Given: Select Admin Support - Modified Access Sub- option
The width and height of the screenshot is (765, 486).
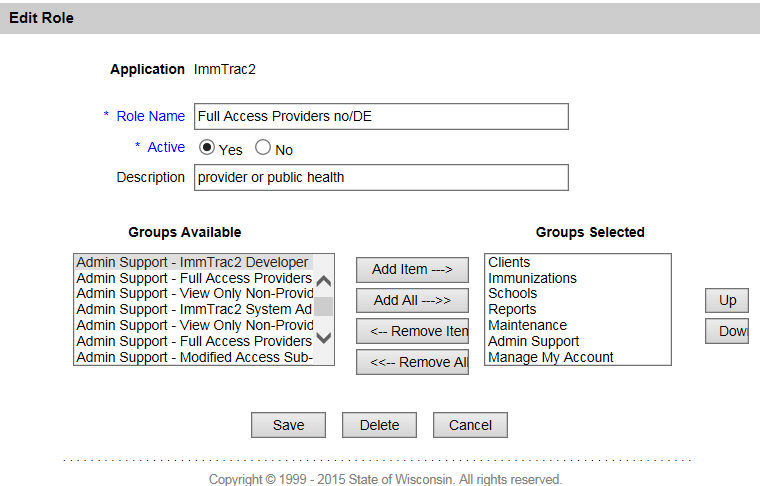Looking at the screenshot, I should pyautogui.click(x=194, y=357).
